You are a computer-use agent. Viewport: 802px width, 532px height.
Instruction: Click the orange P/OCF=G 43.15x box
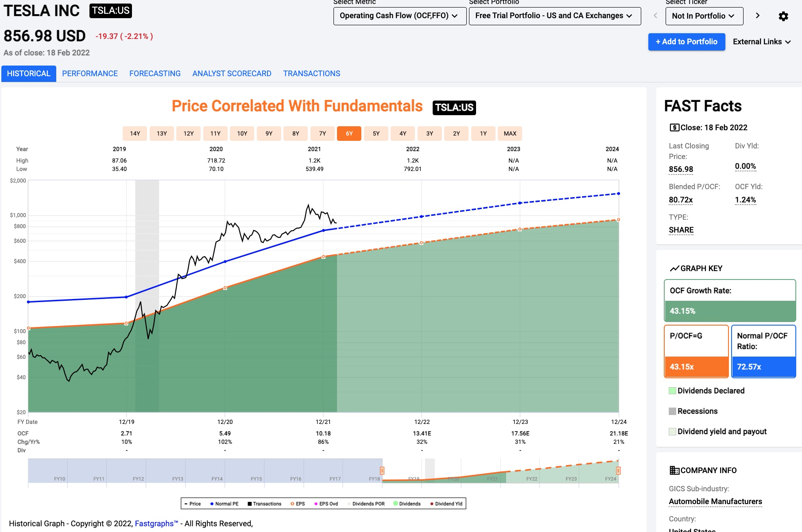point(696,351)
